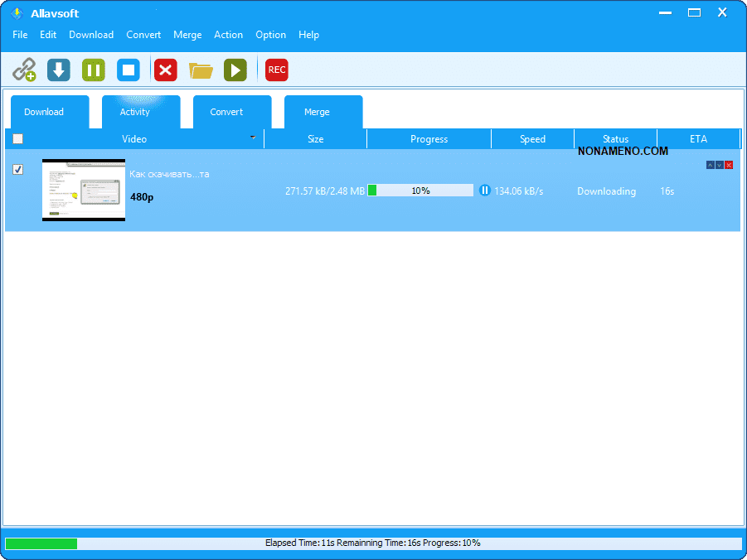Play the video with the green play icon
Viewport: 747px width, 560px height.
pos(235,70)
